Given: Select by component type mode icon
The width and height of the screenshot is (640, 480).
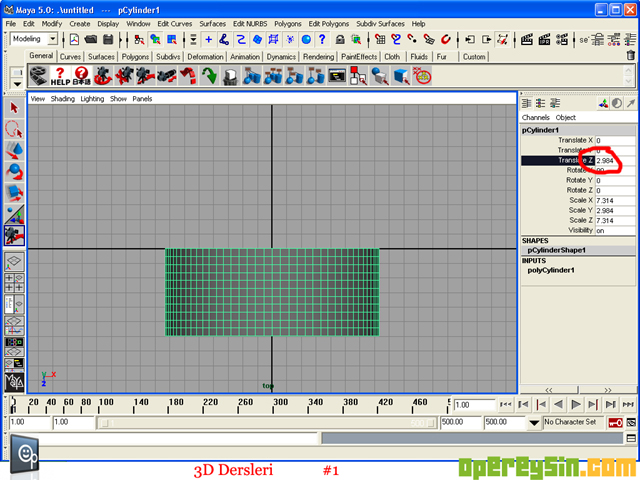Looking at the screenshot, I should click(172, 40).
